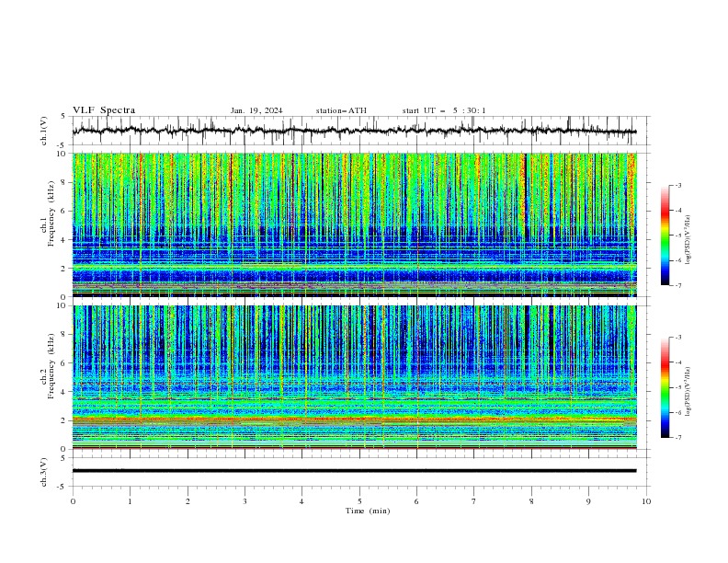Screen dimensions: 728x563
Task: Click the ch.1 spectrogram panel
Action: [x=354, y=224]
